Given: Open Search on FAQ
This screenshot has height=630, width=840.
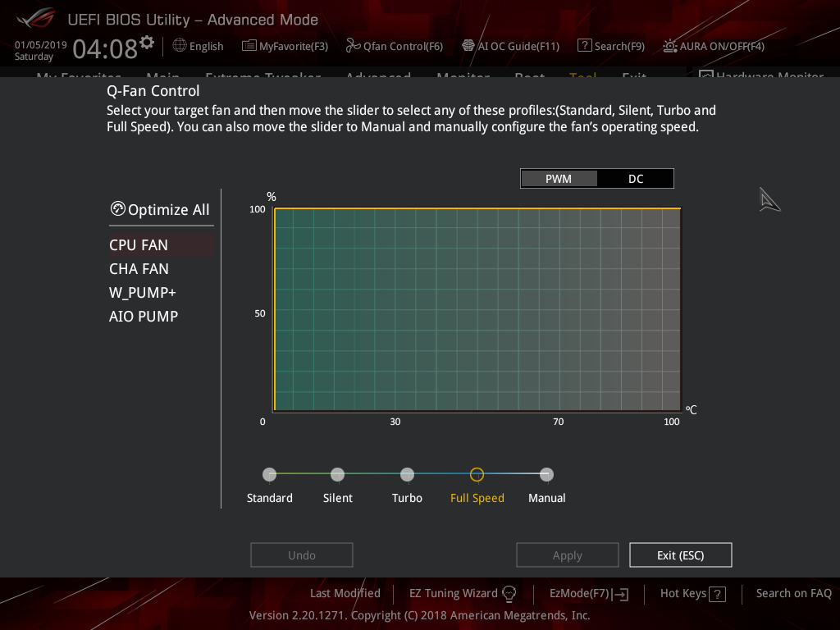Looking at the screenshot, I should click(x=793, y=593).
